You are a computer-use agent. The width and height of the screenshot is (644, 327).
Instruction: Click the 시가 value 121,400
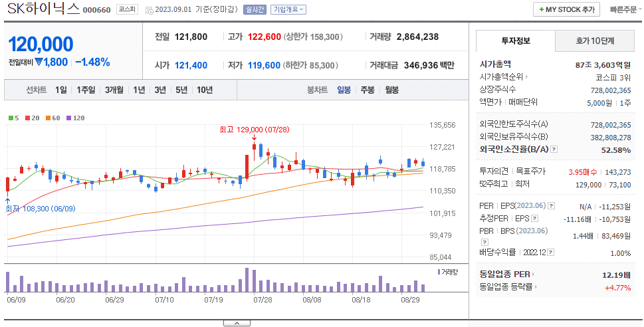[x=191, y=65]
